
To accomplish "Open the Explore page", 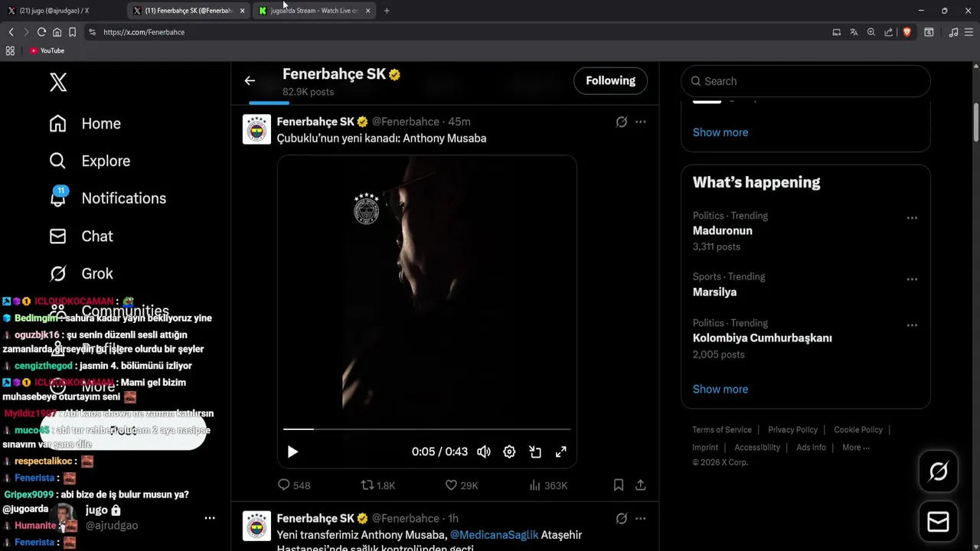I will pyautogui.click(x=90, y=161).
